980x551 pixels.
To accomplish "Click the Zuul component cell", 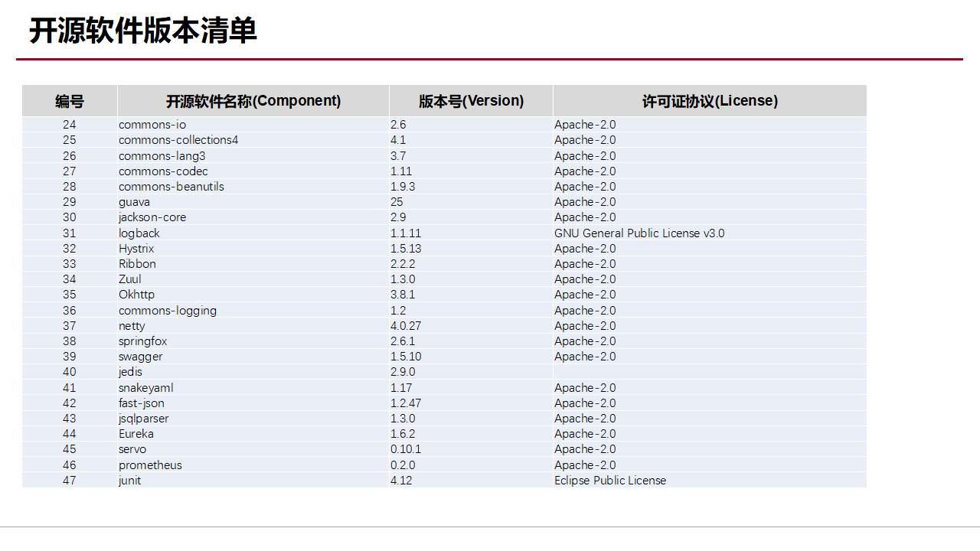I will pyautogui.click(x=253, y=279).
